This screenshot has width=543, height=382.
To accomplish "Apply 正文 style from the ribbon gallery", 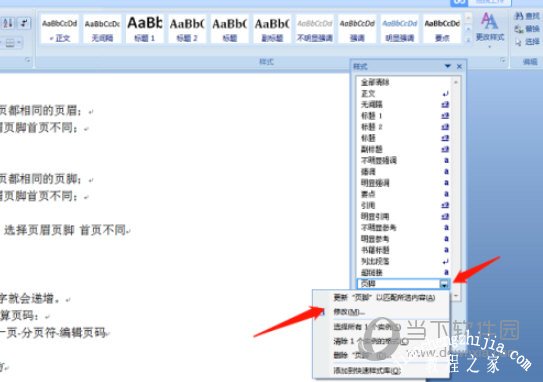I will pyautogui.click(x=60, y=29).
